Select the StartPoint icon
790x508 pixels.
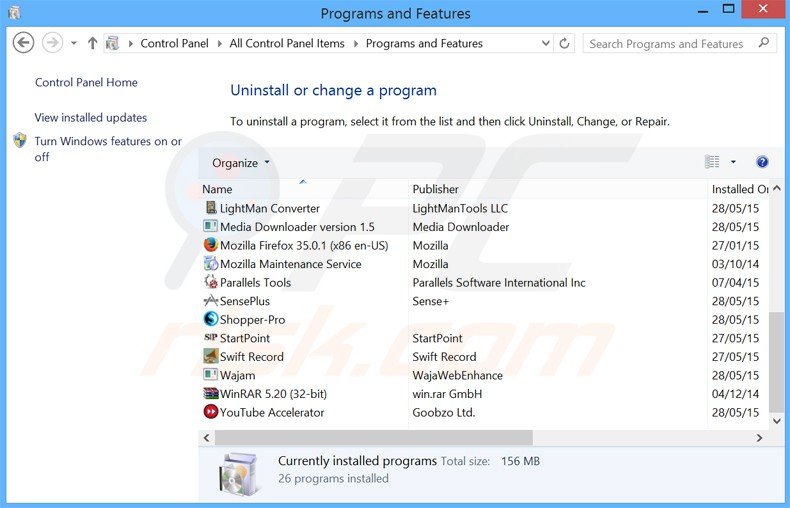211,337
